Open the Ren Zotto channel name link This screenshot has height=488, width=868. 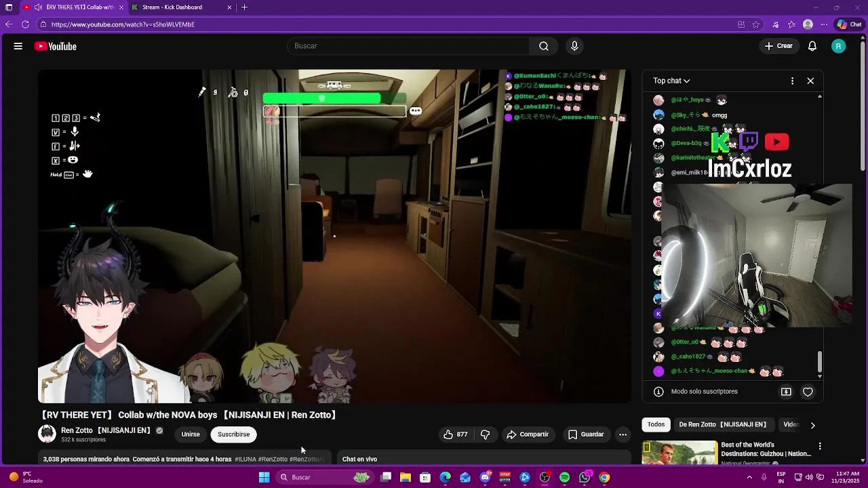coord(106,430)
